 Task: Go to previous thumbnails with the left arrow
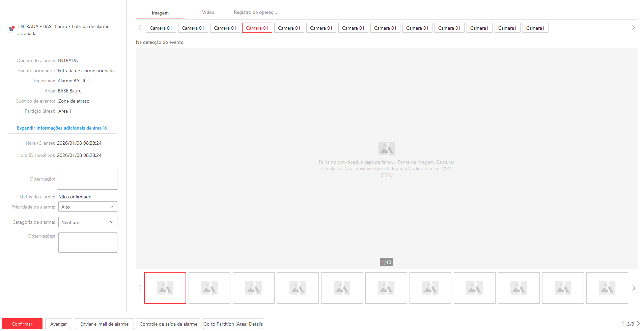tap(140, 288)
